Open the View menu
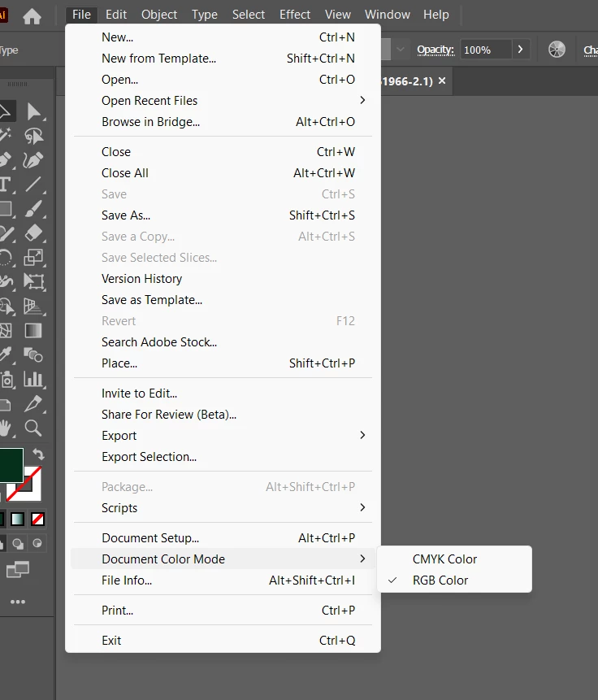This screenshot has width=598, height=700. point(337,15)
